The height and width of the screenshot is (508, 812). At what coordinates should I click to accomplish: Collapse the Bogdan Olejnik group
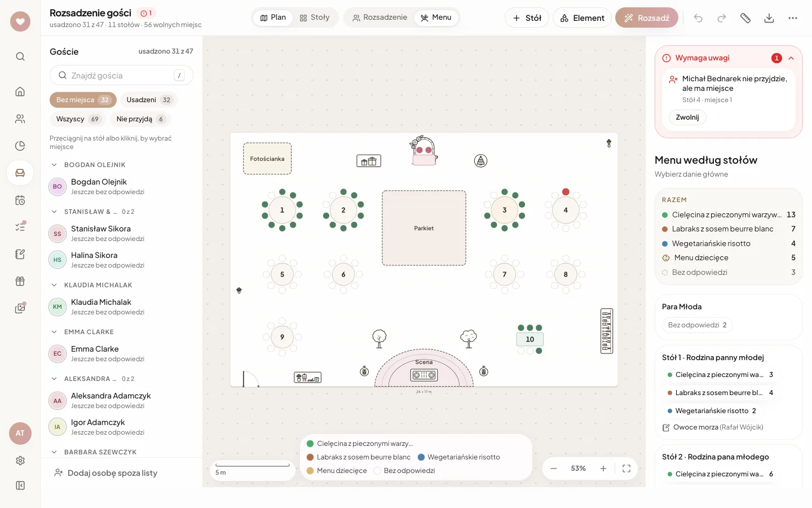coord(54,165)
